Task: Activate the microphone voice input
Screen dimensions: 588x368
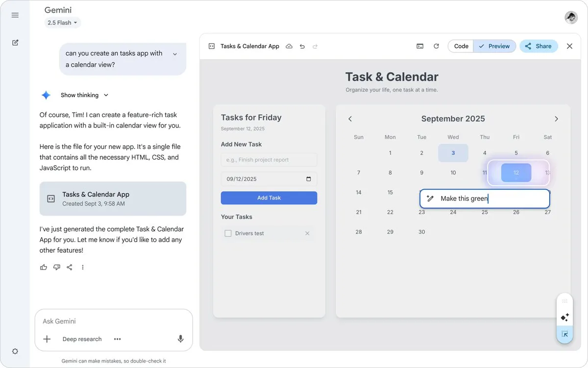Action: coord(180,339)
